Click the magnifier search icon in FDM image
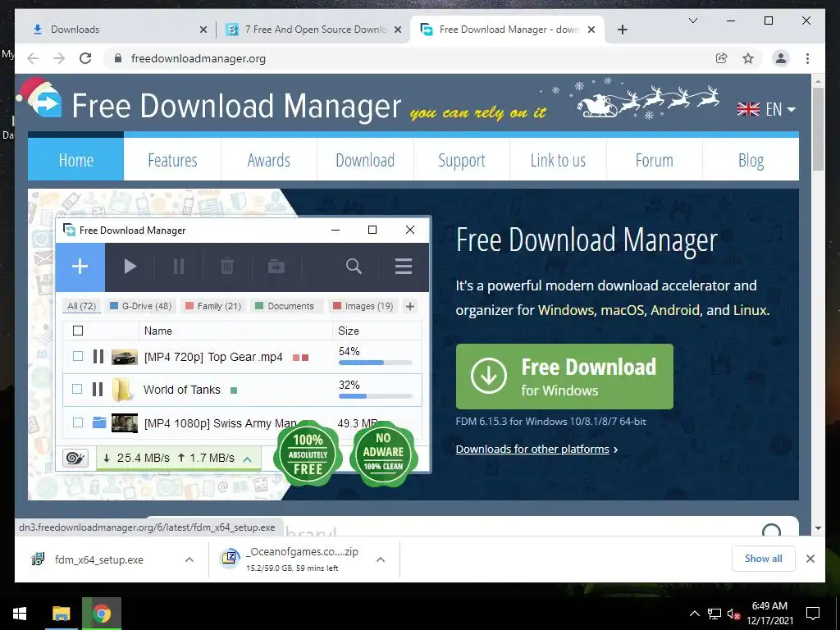The image size is (840, 630). (x=354, y=267)
